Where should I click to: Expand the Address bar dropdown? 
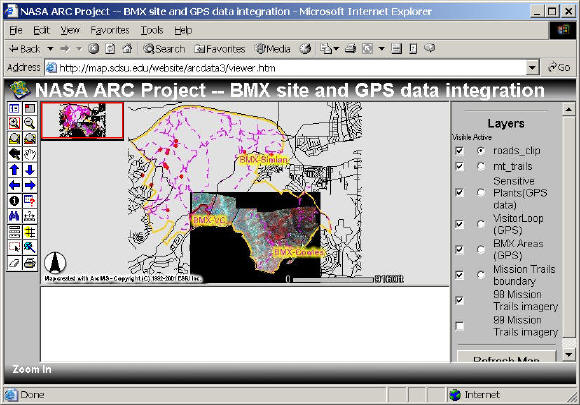[532, 68]
